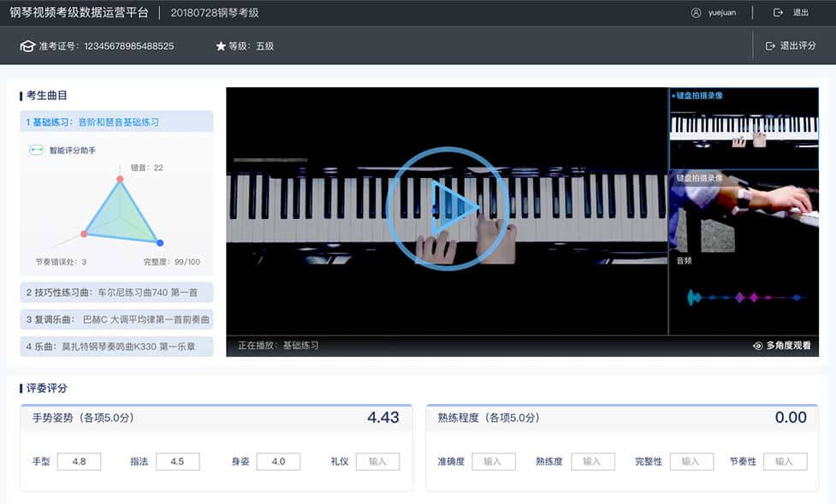Play the piano exam video

[x=447, y=208]
